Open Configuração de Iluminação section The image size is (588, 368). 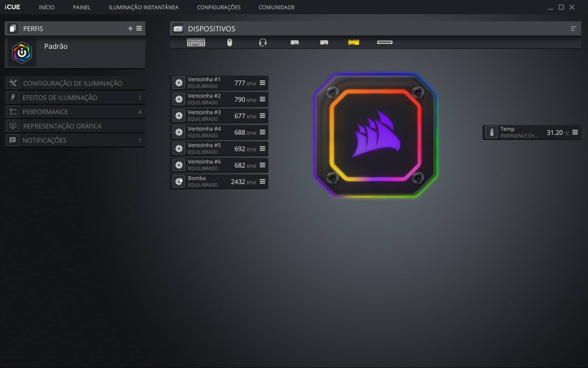click(75, 83)
